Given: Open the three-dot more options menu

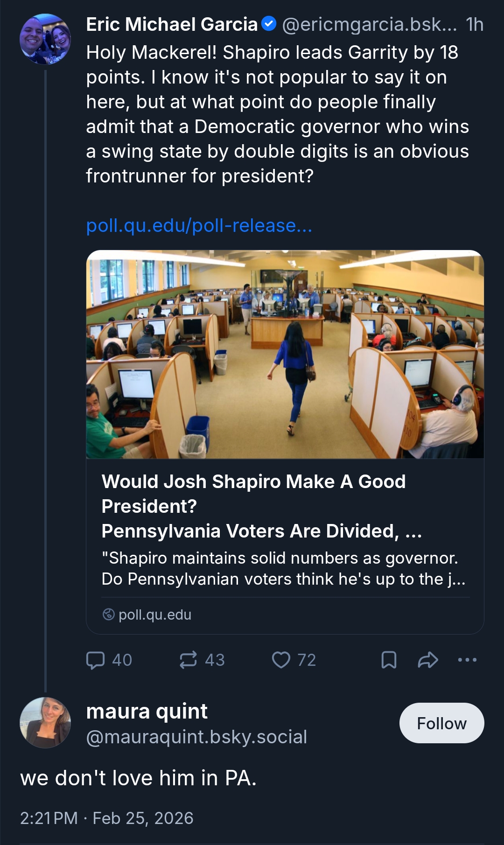Looking at the screenshot, I should tap(467, 660).
